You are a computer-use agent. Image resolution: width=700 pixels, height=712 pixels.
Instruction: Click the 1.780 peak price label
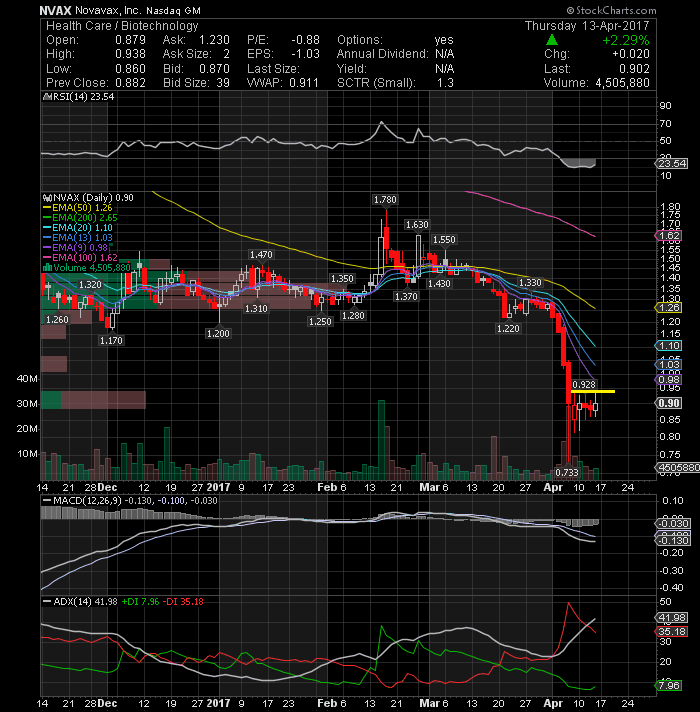coord(385,199)
